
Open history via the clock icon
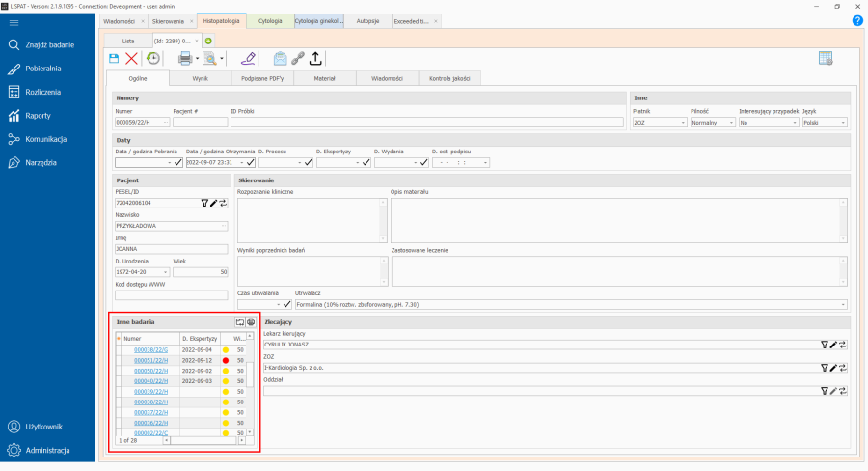coord(153,59)
